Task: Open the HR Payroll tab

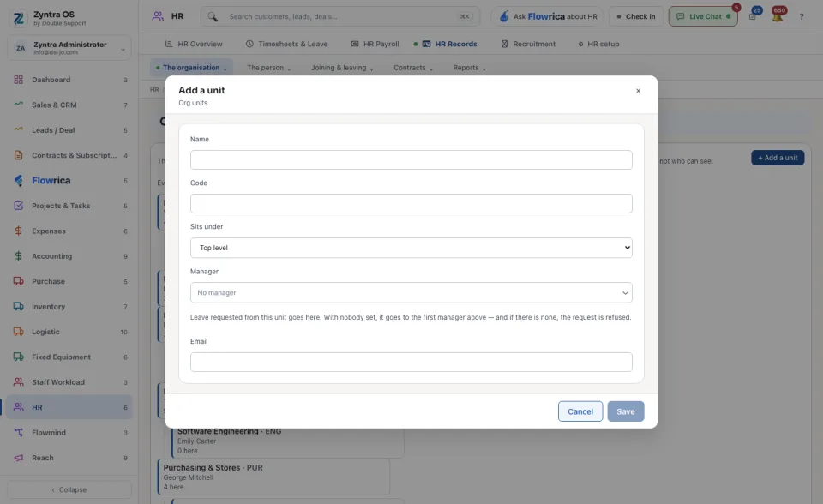Action: (375, 44)
